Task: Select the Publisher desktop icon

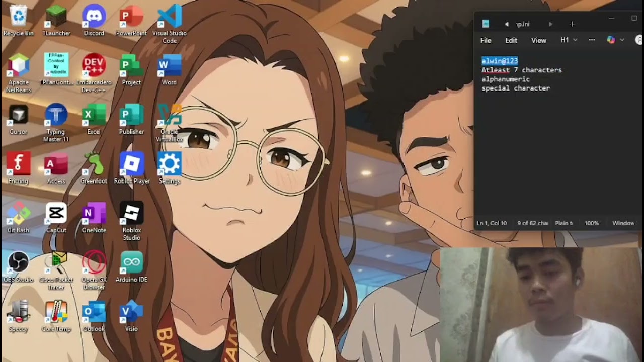Action: pos(131,120)
